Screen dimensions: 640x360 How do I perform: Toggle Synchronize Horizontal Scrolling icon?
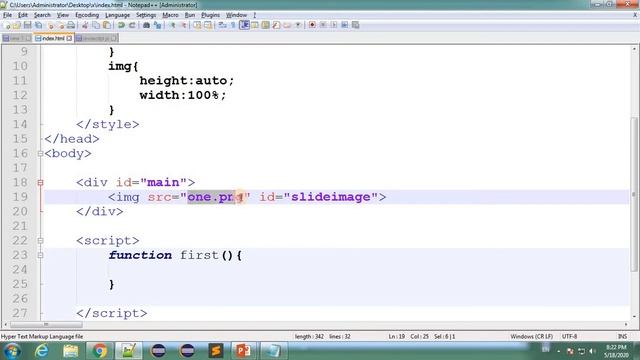[x=208, y=25]
